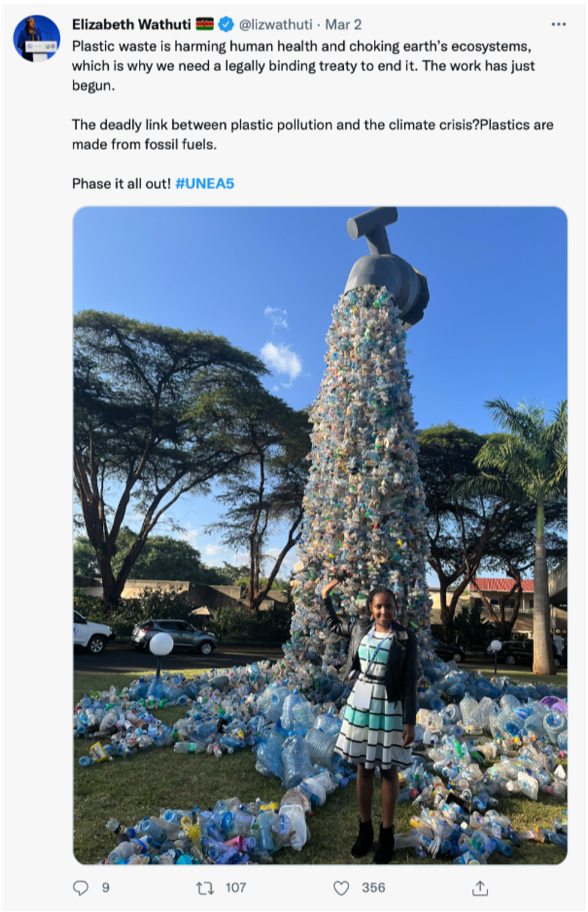Follow the #UNEA5 hashtag
The image size is (588, 912).
point(205,184)
